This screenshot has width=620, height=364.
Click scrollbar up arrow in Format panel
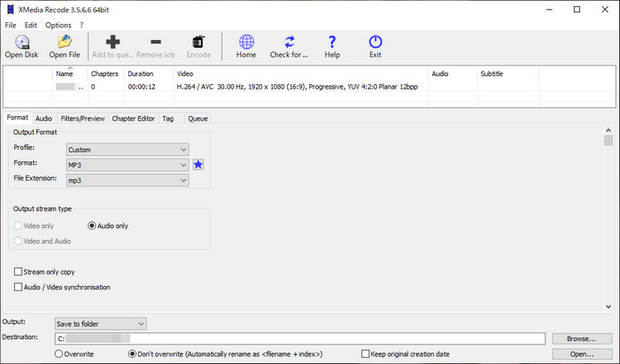(x=608, y=130)
